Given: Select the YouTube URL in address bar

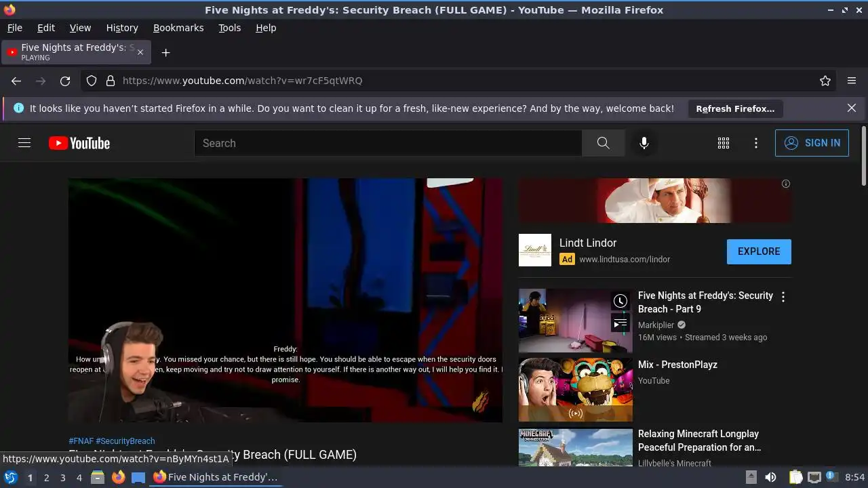Looking at the screenshot, I should tap(242, 81).
